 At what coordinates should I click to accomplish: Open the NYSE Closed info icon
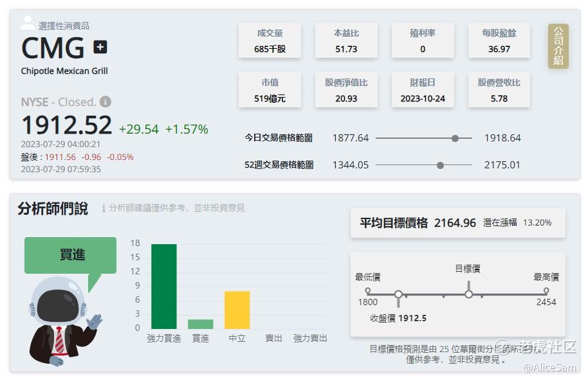point(106,102)
